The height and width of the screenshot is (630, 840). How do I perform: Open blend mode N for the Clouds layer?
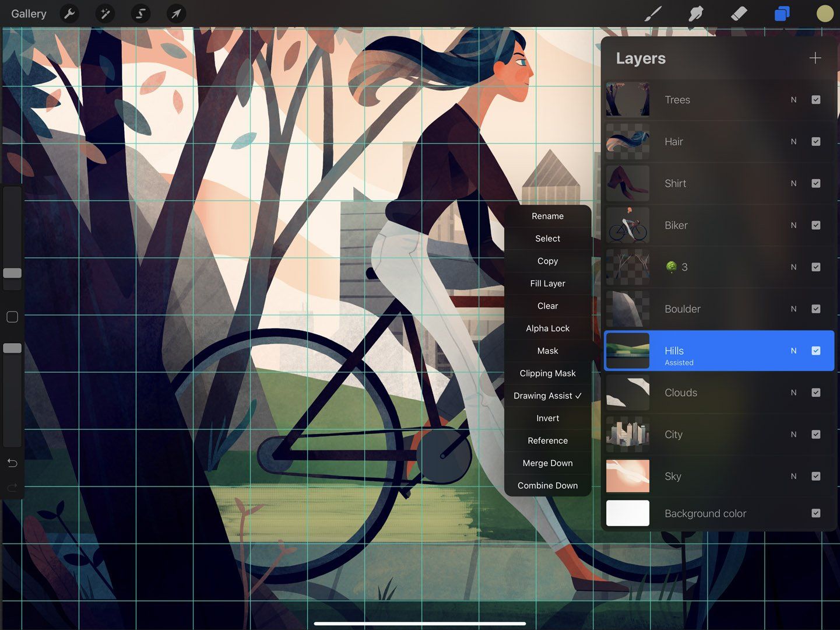pyautogui.click(x=793, y=393)
